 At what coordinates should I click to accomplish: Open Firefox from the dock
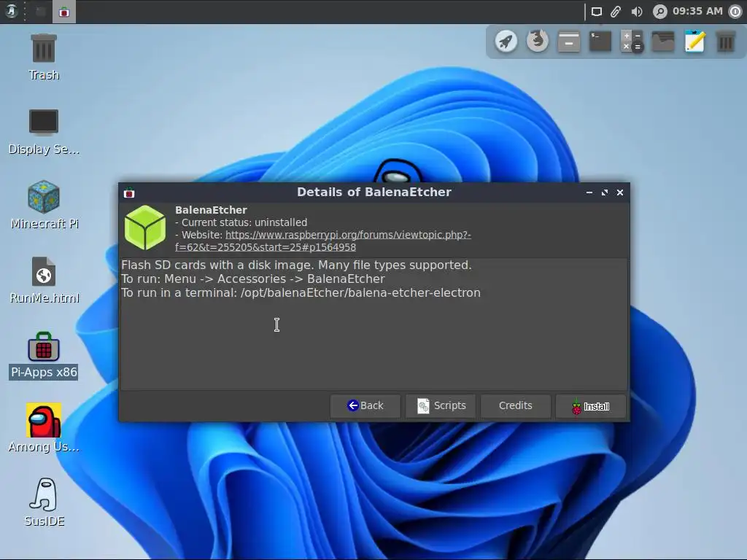538,42
